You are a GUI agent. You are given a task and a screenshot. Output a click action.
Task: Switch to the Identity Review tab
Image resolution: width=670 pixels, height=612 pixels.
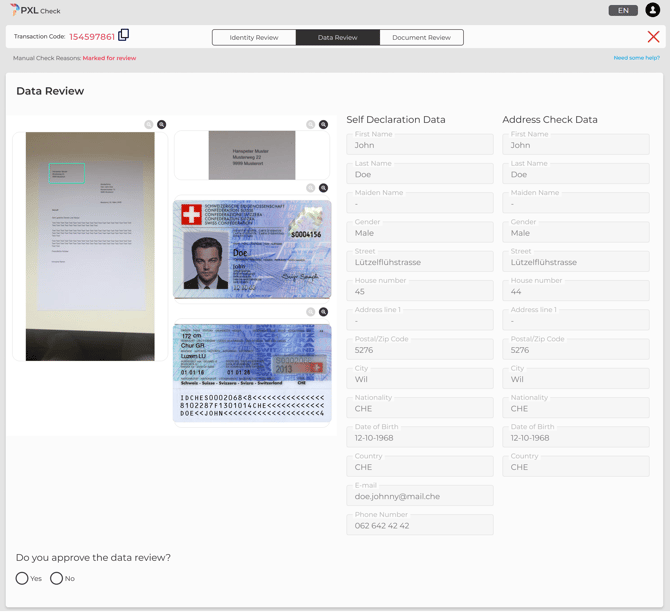[x=254, y=37]
